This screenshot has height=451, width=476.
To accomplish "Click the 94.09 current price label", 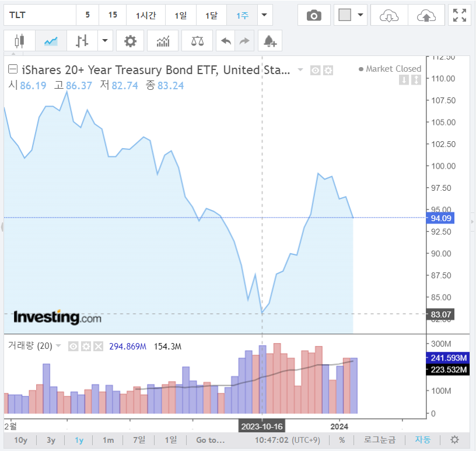I will pos(440,218).
